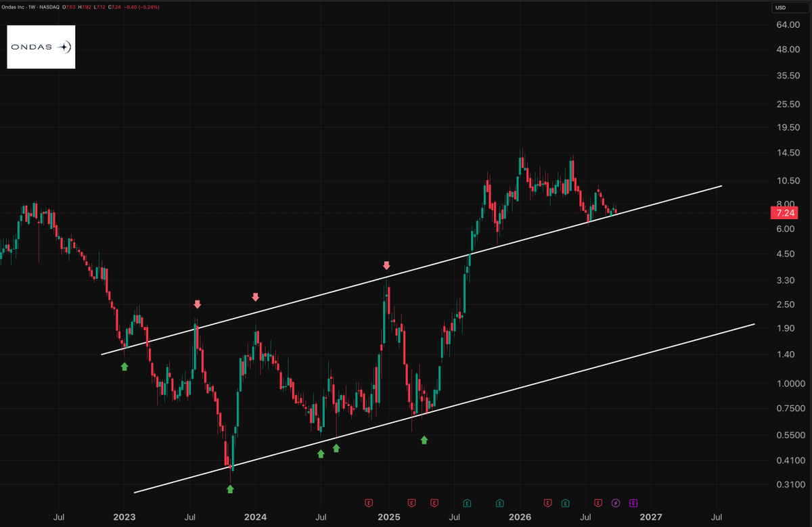This screenshot has width=812, height=527.
Task: Click the 2.50 price axis label
Action: coord(786,304)
